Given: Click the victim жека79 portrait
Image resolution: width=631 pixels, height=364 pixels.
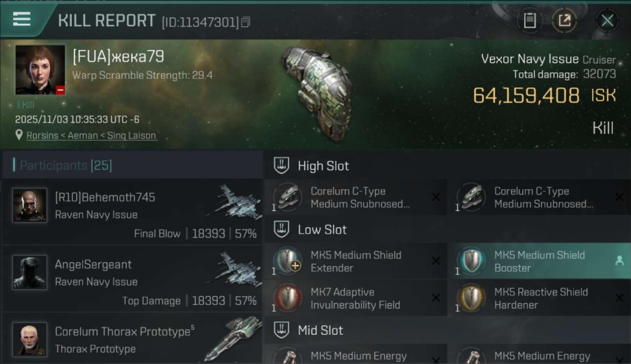Looking at the screenshot, I should (x=40, y=69).
